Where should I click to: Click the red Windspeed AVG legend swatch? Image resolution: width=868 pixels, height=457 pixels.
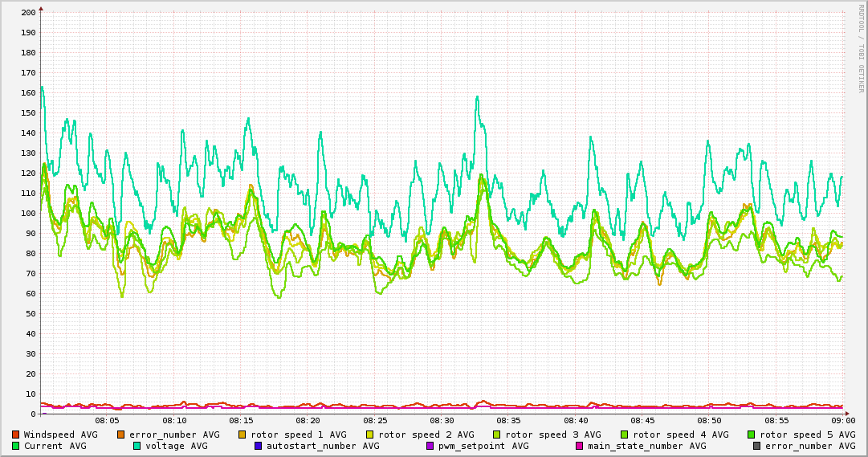coord(15,435)
